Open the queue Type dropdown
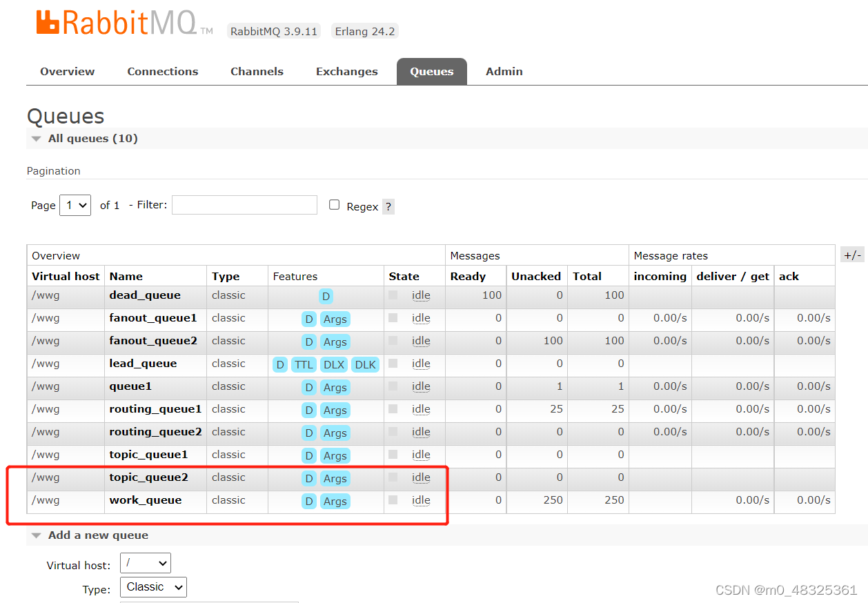868x603 pixels. point(153,587)
